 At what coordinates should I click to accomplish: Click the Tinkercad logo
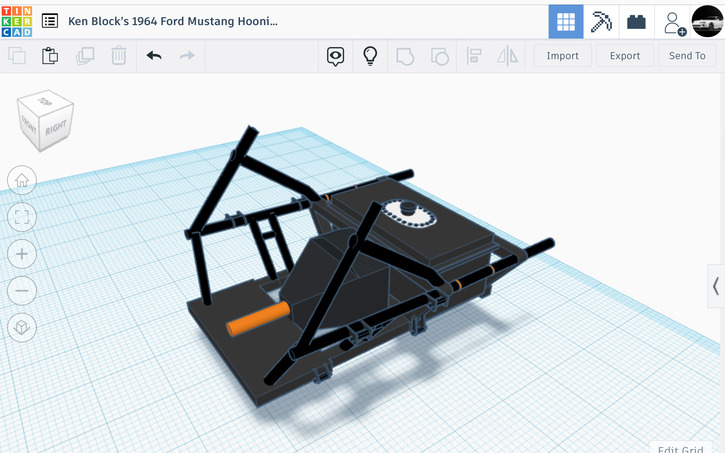(19, 20)
